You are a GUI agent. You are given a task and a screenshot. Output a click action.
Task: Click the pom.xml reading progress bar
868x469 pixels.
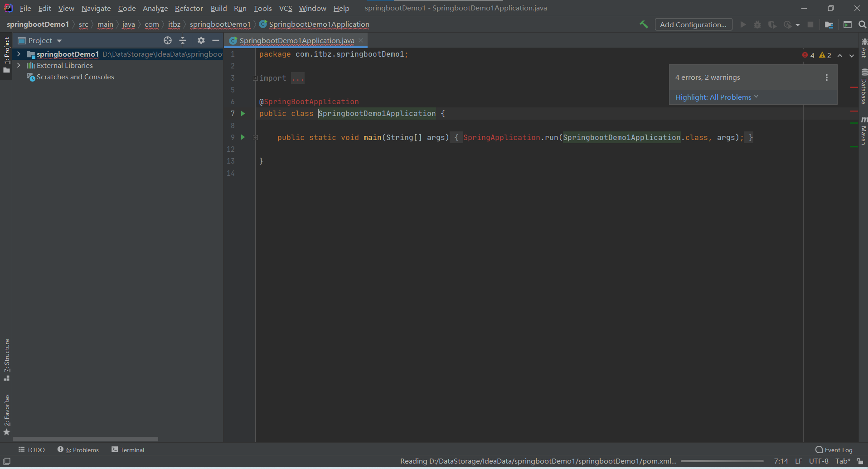click(x=722, y=461)
